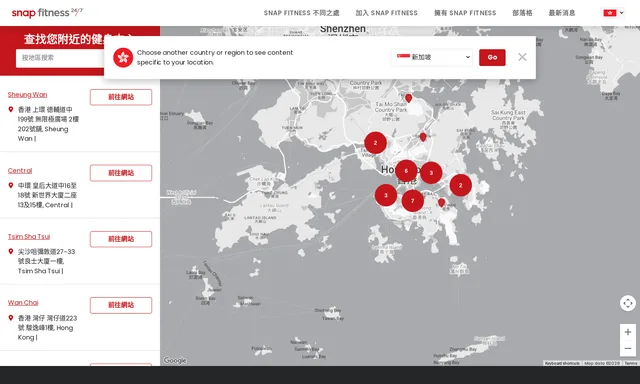Click 前往網站 button for Sheung Wan

[121, 97]
